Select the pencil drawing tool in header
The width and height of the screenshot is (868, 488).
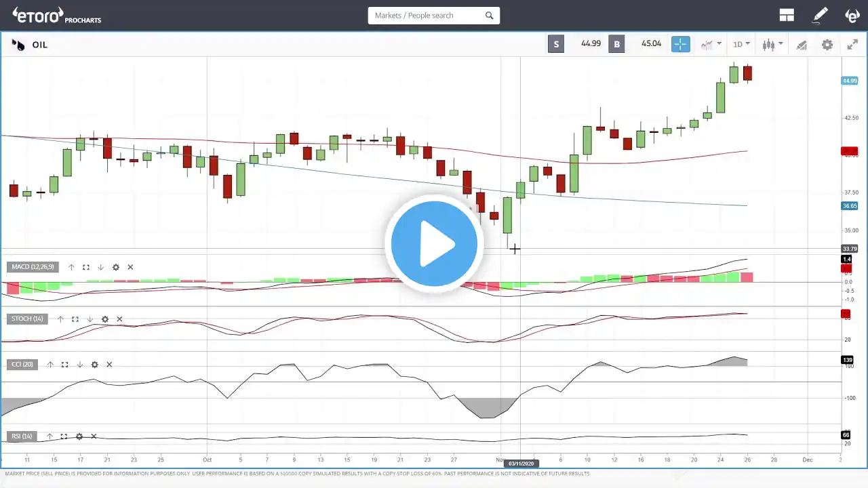click(x=821, y=16)
